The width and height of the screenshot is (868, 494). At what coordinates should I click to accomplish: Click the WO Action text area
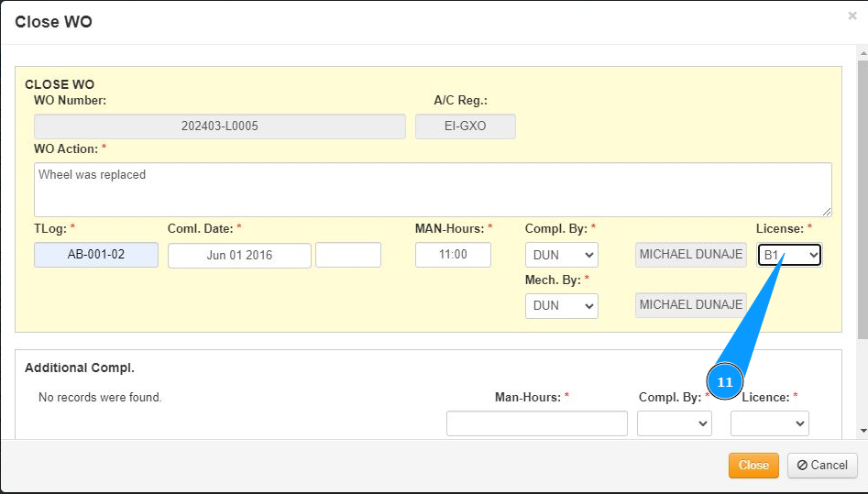pyautogui.click(x=433, y=190)
